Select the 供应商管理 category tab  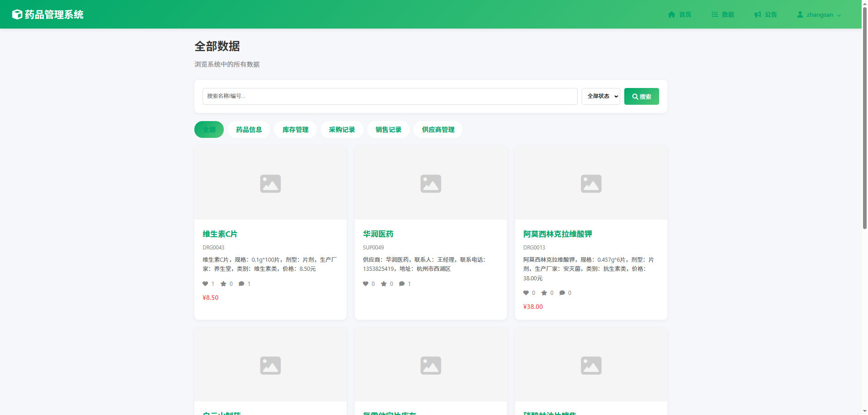(438, 130)
